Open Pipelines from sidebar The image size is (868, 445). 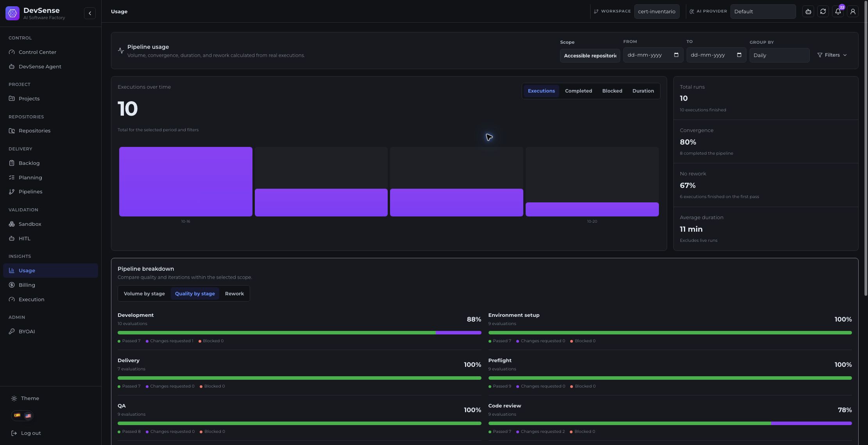tap(50, 191)
